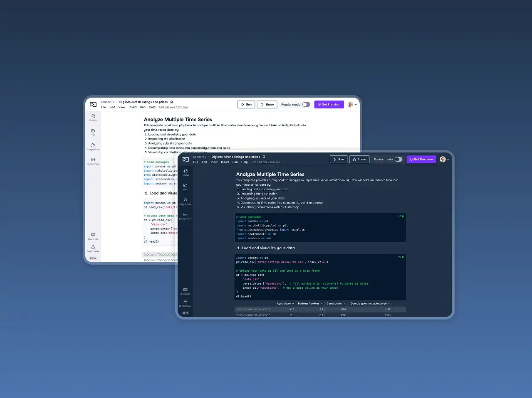532x398 pixels.
Task: Expand the Business Services column dropdown
Action: (x=321, y=304)
